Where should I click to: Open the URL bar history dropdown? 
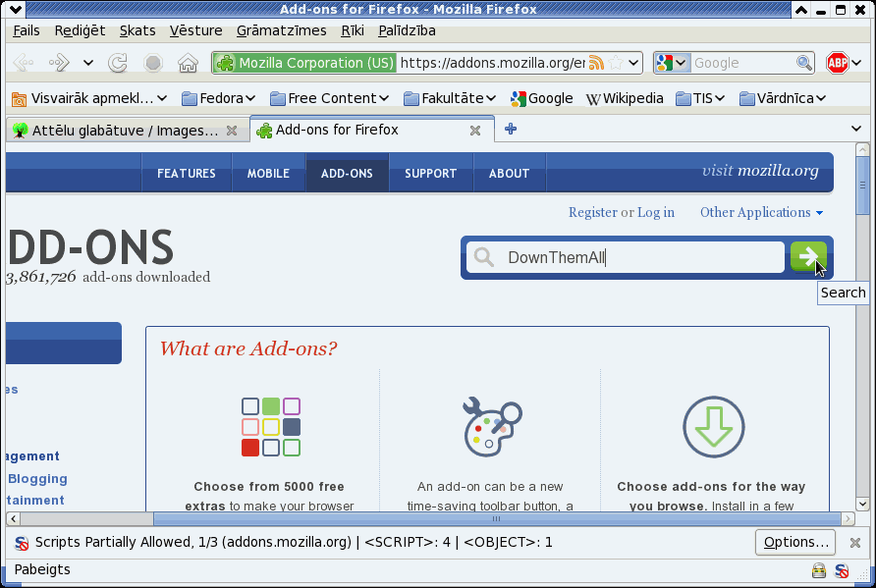point(633,63)
